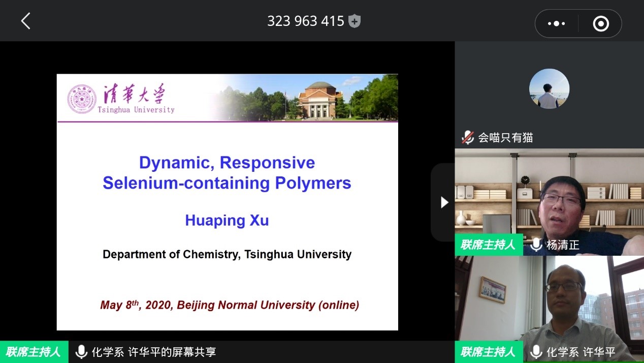Screen dimensions: 644x363
Task: Click the 联席主持人 badge on 杨清正's tile
Action: pos(488,245)
